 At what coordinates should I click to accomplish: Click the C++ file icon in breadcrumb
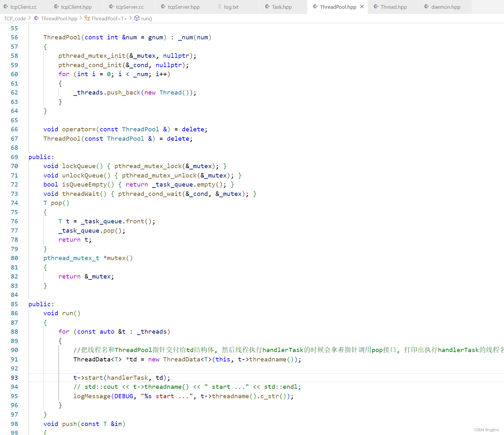(x=36, y=18)
